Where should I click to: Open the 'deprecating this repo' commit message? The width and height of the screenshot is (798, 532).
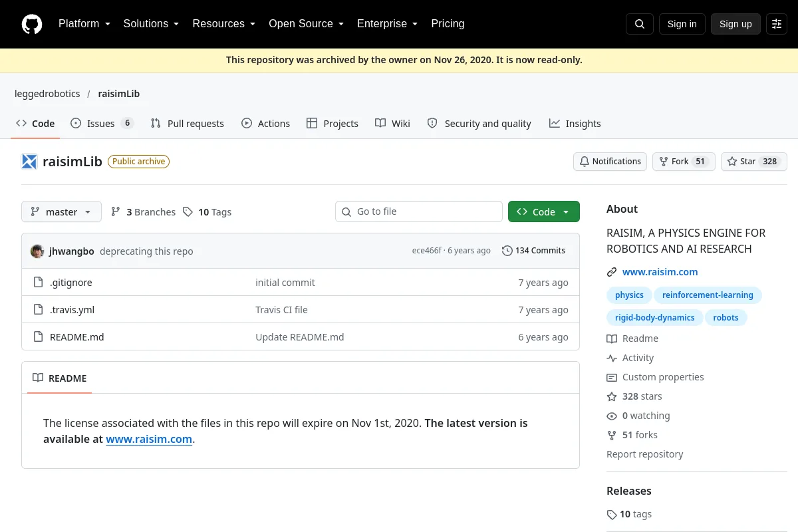(146, 251)
